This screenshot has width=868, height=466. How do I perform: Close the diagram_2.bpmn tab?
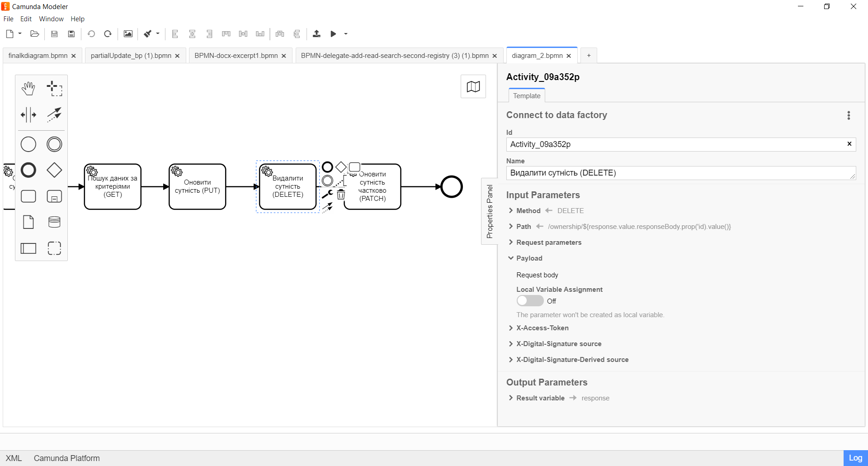(x=569, y=56)
